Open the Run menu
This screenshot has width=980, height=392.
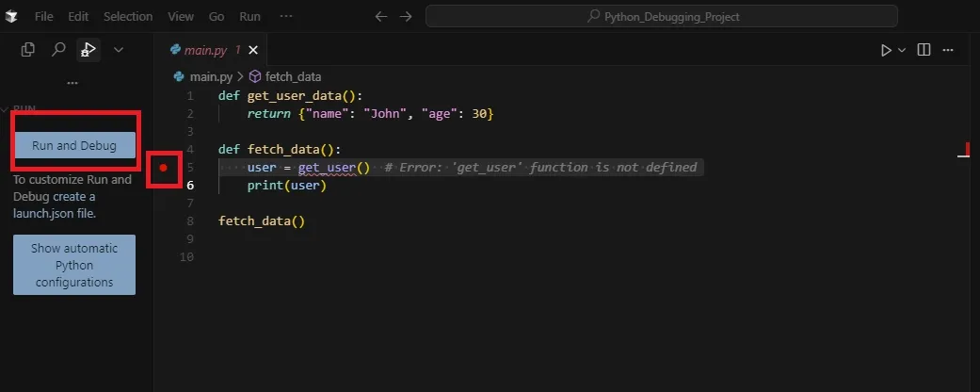pyautogui.click(x=250, y=17)
